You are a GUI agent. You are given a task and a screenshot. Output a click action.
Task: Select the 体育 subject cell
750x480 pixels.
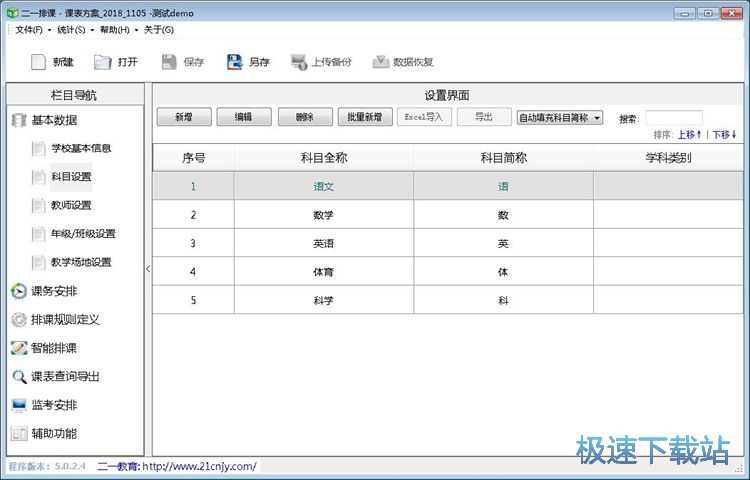click(x=324, y=272)
